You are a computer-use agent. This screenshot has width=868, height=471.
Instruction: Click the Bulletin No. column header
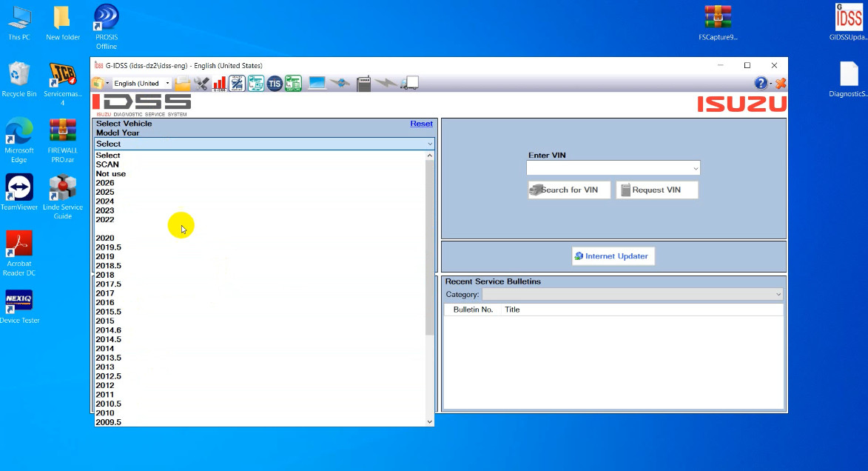pyautogui.click(x=473, y=310)
